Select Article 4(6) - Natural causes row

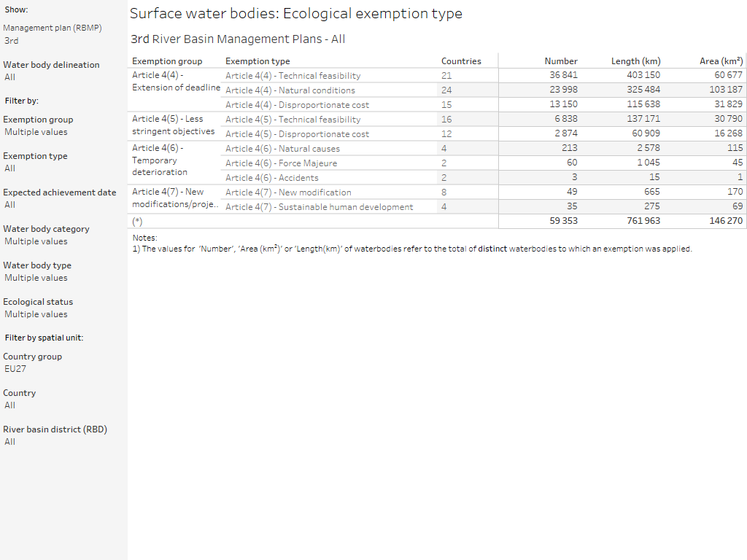tap(282, 149)
